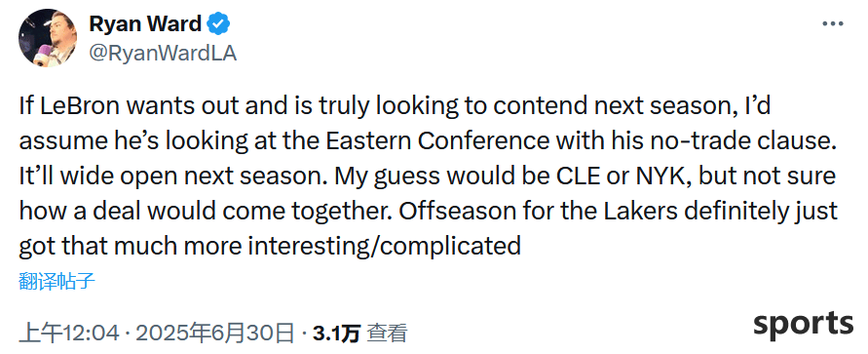The height and width of the screenshot is (354, 868).
Task: Open the 上午12:04 timestamp link
Action: tap(69, 333)
